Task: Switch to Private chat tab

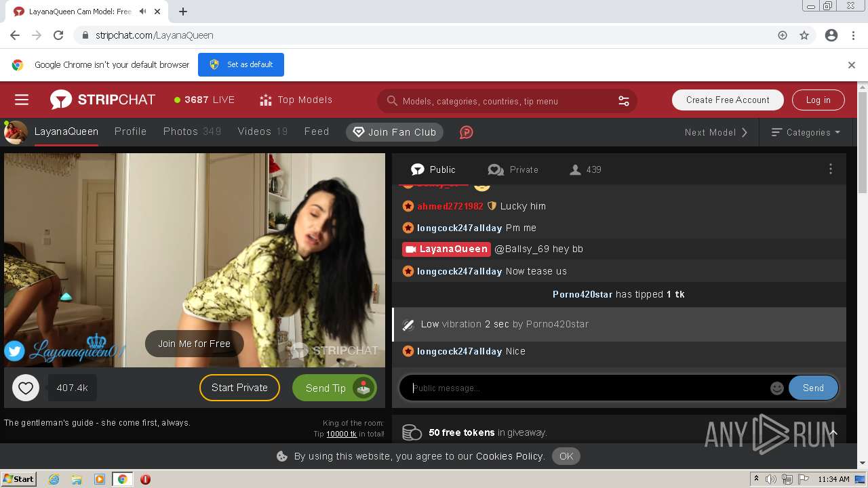Action: pyautogui.click(x=513, y=169)
